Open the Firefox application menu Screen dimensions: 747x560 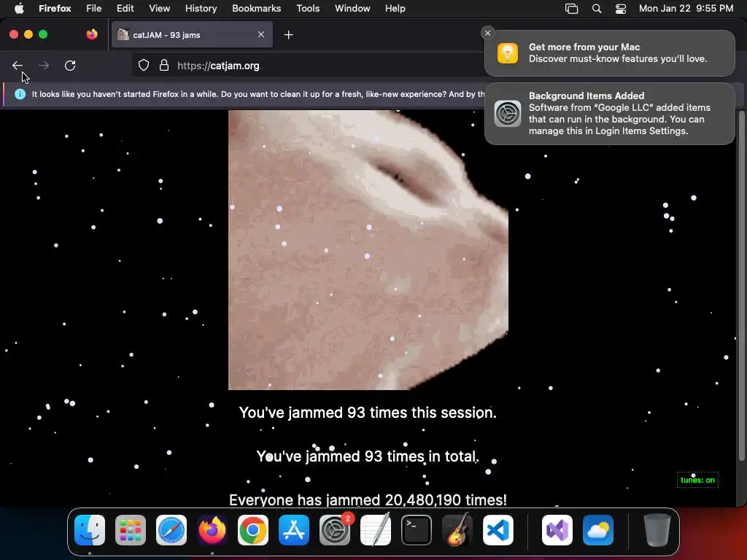coord(55,8)
